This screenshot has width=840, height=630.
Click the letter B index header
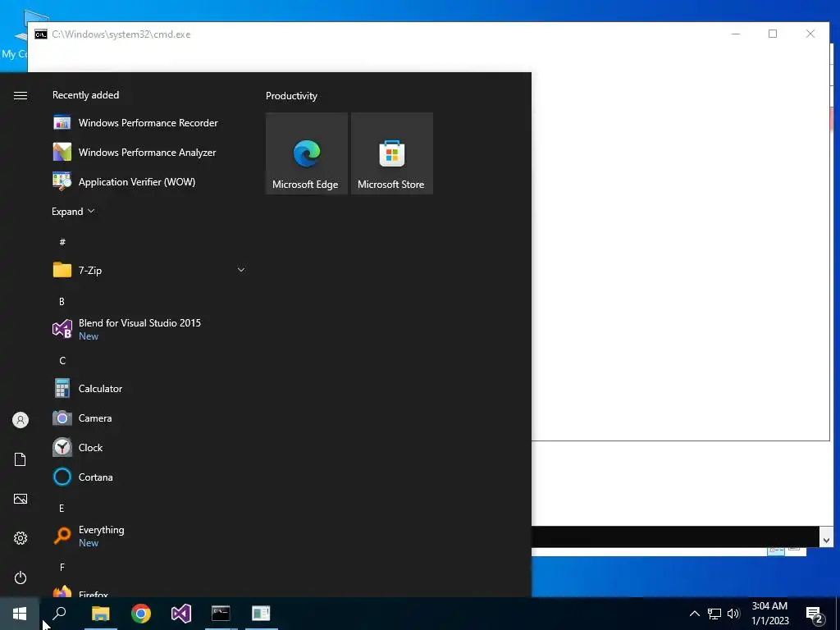[62, 302]
